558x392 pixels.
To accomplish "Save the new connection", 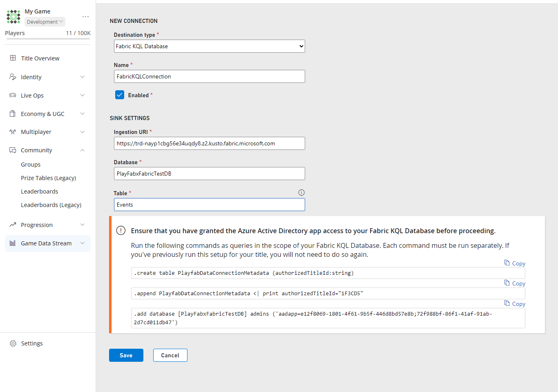I will pos(126,355).
